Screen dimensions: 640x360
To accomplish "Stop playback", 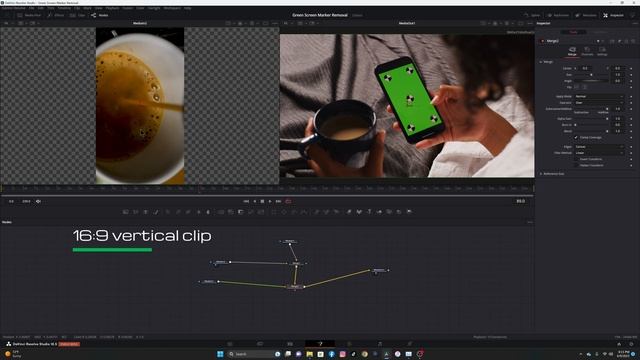I will 262,201.
